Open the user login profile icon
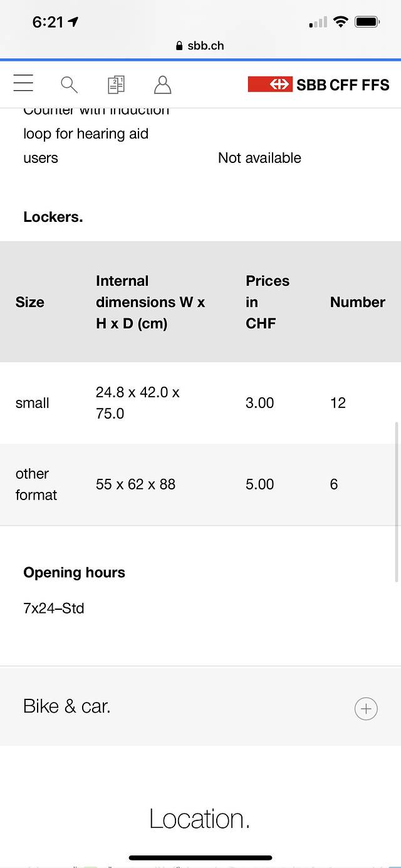 click(162, 85)
